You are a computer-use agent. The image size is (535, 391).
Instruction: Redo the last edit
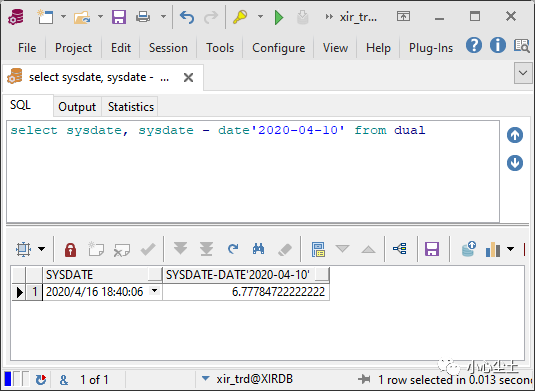tap(211, 17)
